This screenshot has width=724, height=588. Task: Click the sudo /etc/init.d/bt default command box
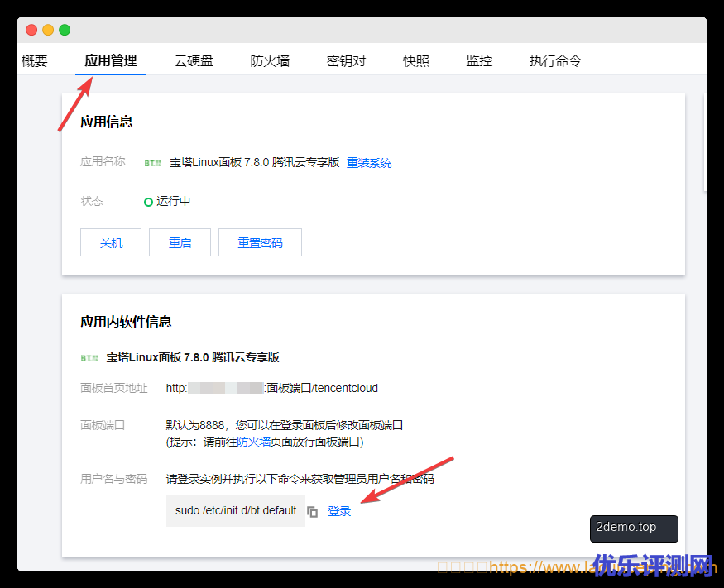[235, 511]
